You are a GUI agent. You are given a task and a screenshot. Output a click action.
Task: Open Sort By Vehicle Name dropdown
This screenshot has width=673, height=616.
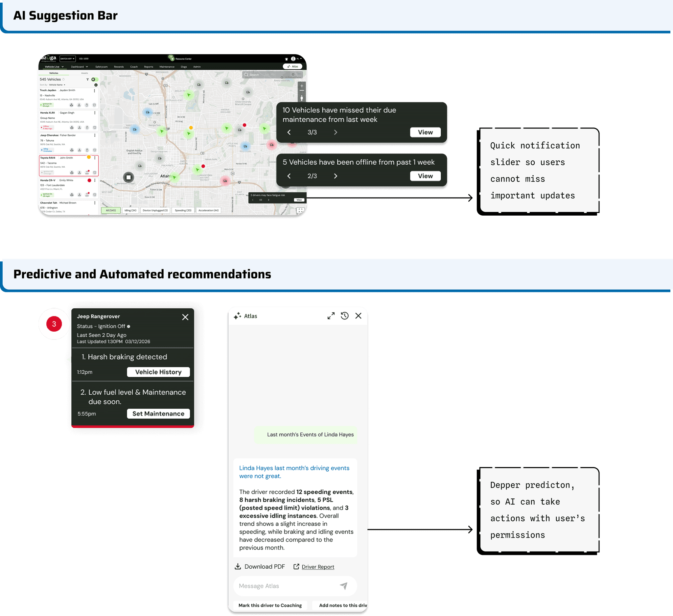57,85
